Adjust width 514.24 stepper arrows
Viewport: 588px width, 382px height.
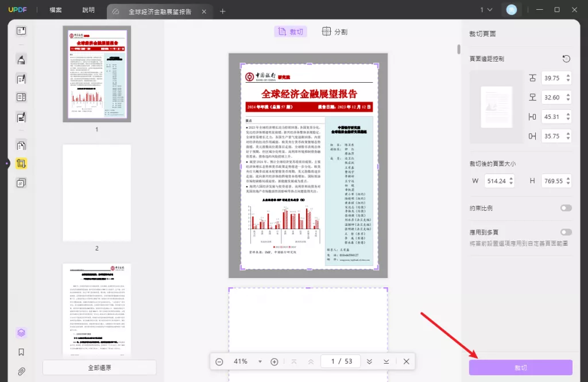(x=511, y=181)
